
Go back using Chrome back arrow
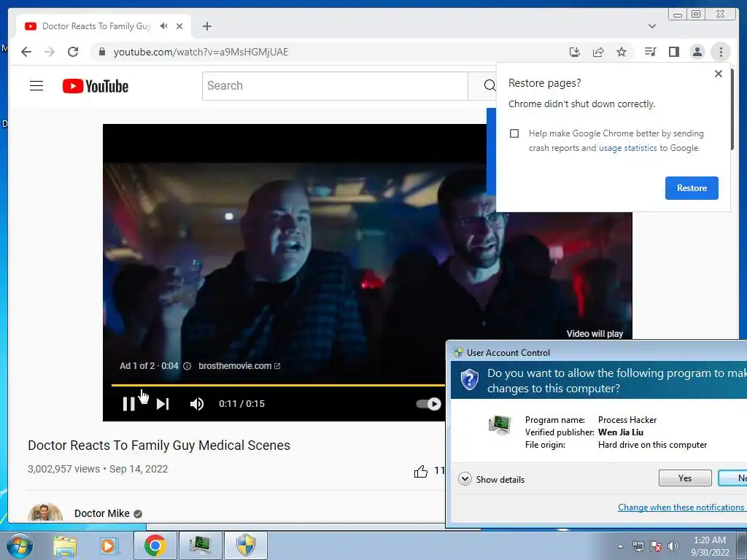click(x=26, y=52)
